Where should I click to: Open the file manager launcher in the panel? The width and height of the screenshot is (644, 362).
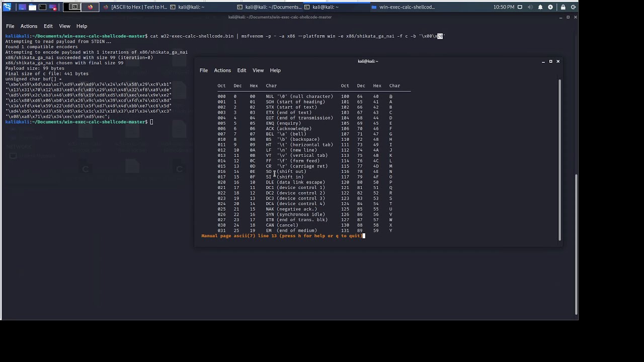coord(32,7)
